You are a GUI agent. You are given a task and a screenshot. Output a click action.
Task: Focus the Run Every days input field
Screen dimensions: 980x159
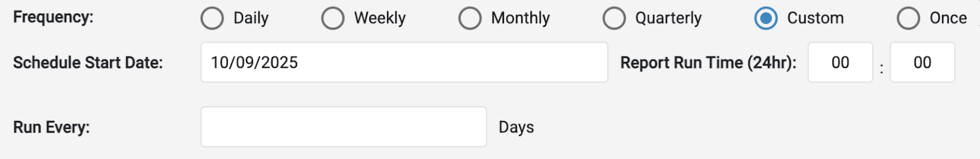(x=343, y=126)
